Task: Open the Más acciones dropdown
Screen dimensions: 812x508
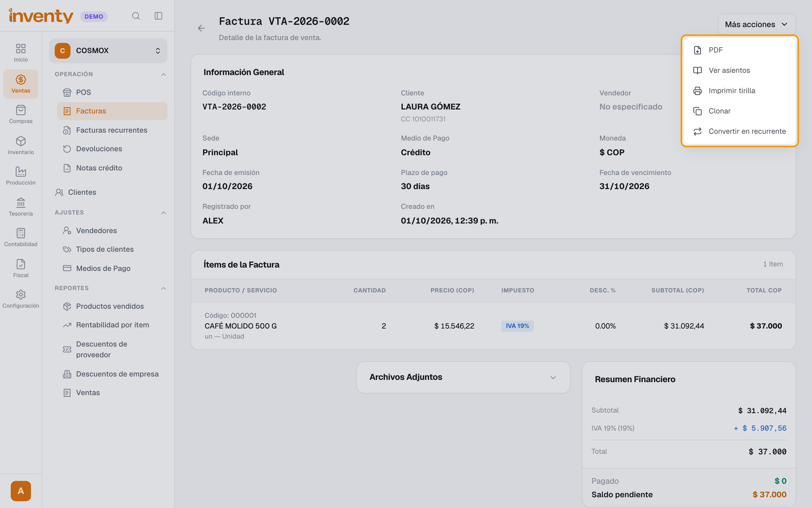Action: pos(756,24)
